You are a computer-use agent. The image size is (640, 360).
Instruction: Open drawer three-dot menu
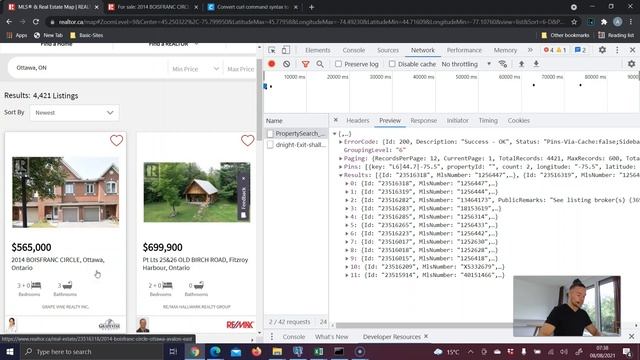(272, 337)
